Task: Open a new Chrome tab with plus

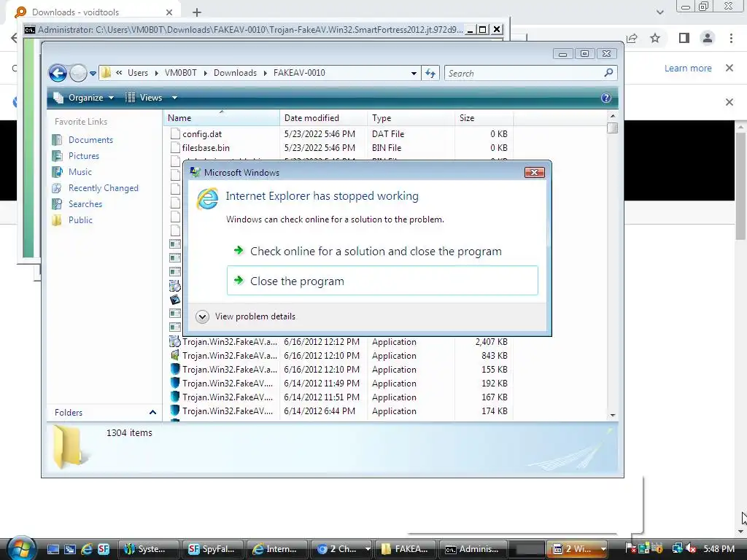Action: pos(197,12)
